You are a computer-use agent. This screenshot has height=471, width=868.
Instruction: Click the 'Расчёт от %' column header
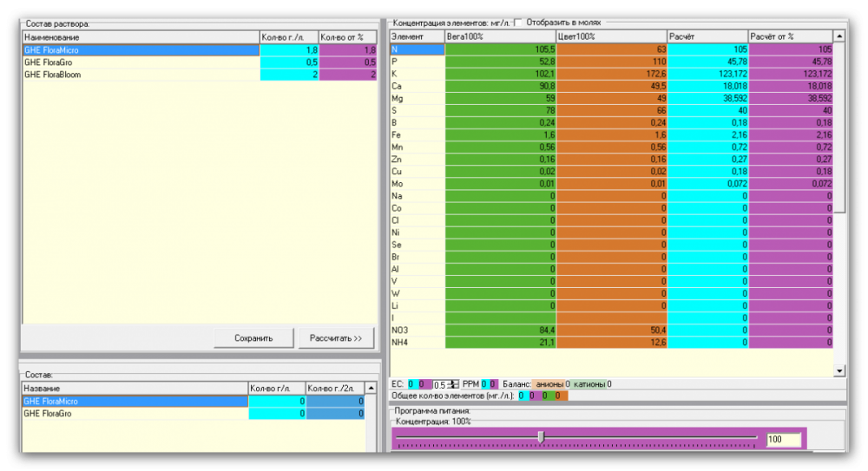point(791,36)
